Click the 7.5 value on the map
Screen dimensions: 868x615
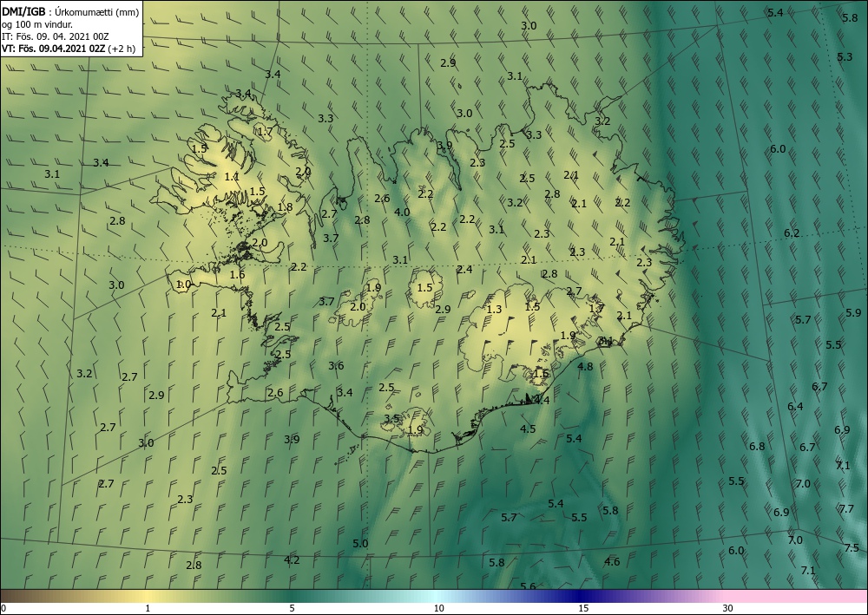click(x=852, y=547)
